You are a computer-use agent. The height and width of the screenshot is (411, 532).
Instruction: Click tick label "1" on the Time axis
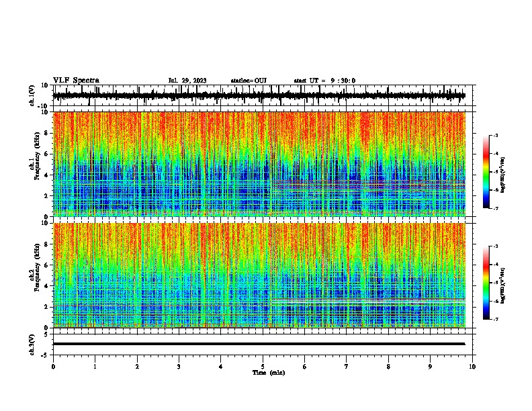coord(95,367)
